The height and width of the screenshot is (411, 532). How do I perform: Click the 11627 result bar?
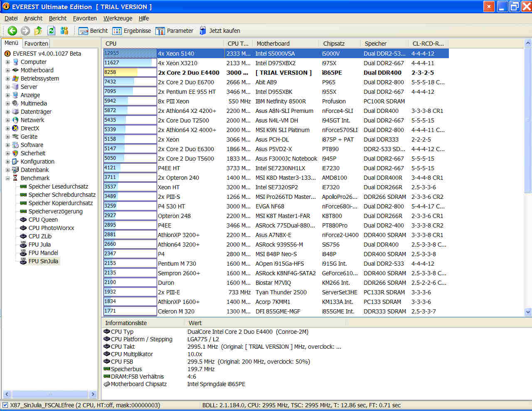tap(130, 63)
